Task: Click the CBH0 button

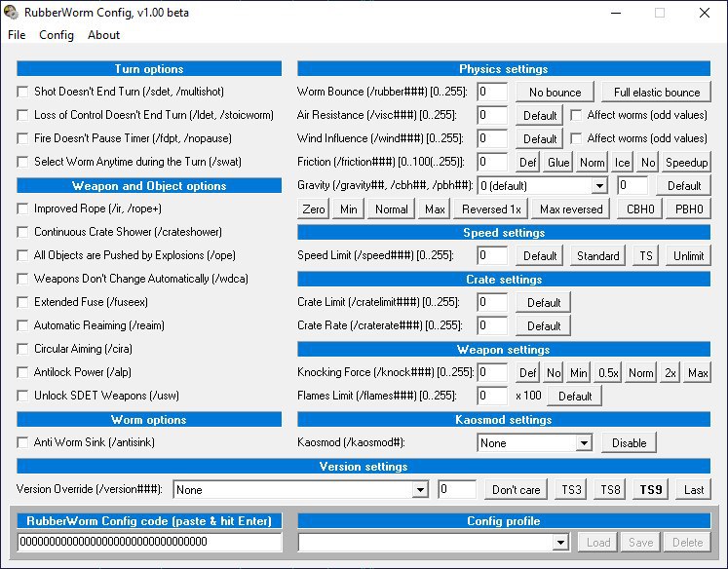Action: pyautogui.click(x=639, y=209)
